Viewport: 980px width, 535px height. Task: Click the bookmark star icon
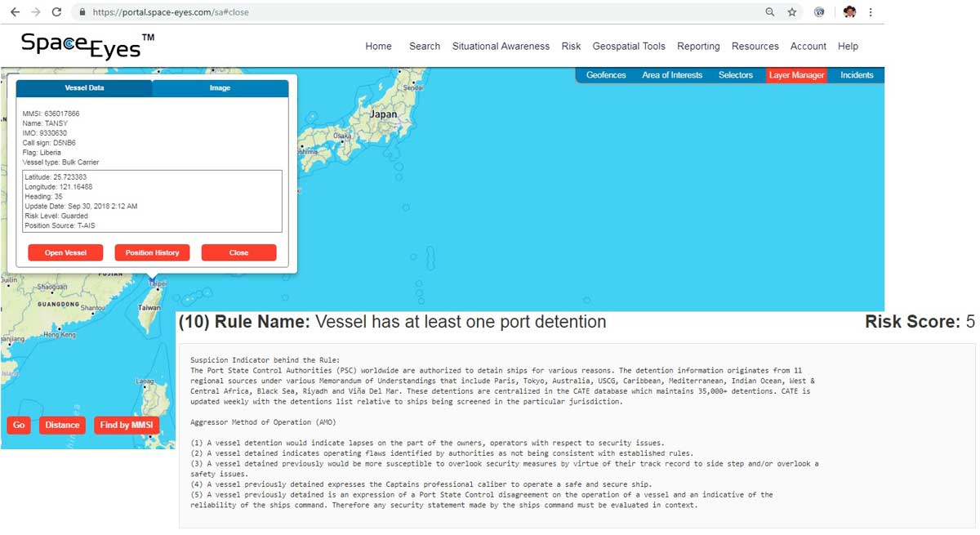tap(791, 12)
